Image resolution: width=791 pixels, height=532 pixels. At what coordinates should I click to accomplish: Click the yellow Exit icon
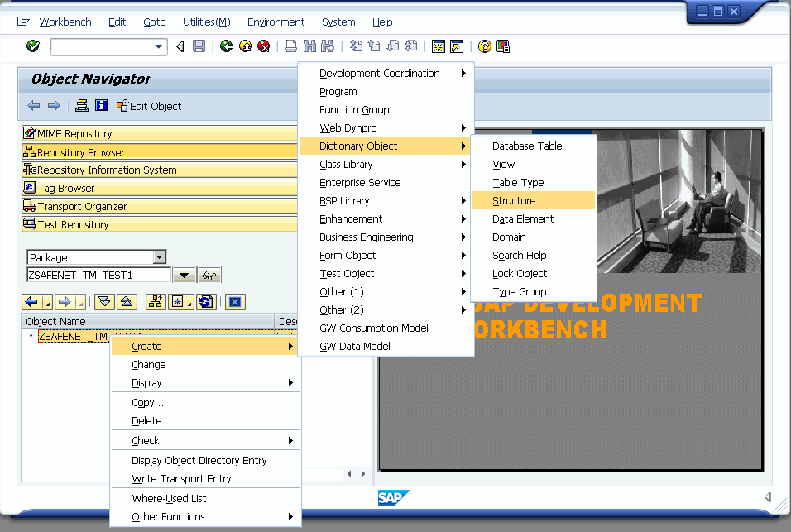[245, 46]
